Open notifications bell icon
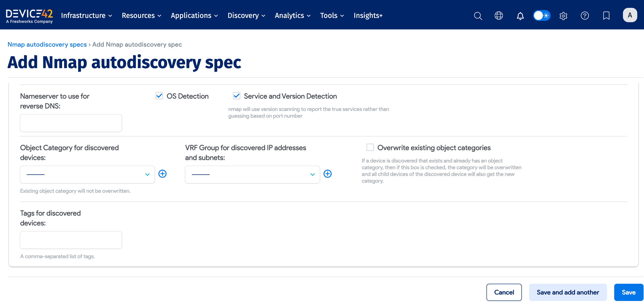Image resolution: width=644 pixels, height=303 pixels. coord(520,15)
